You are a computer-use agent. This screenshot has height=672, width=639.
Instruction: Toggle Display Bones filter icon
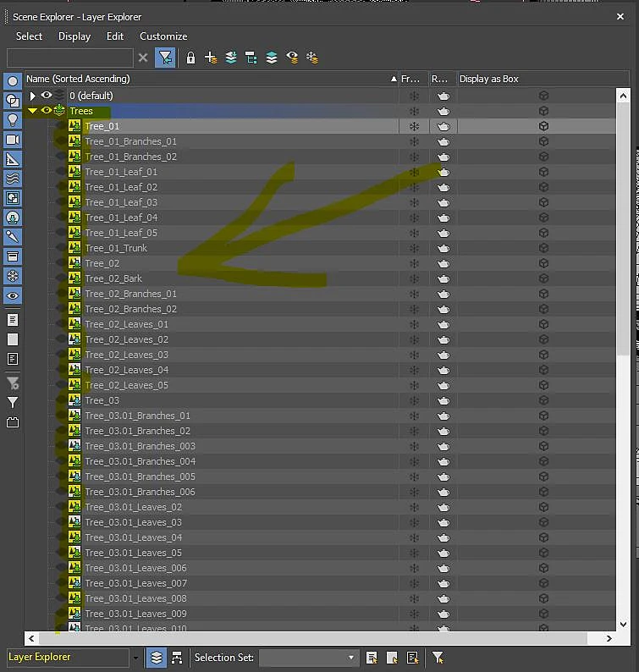pyautogui.click(x=13, y=237)
